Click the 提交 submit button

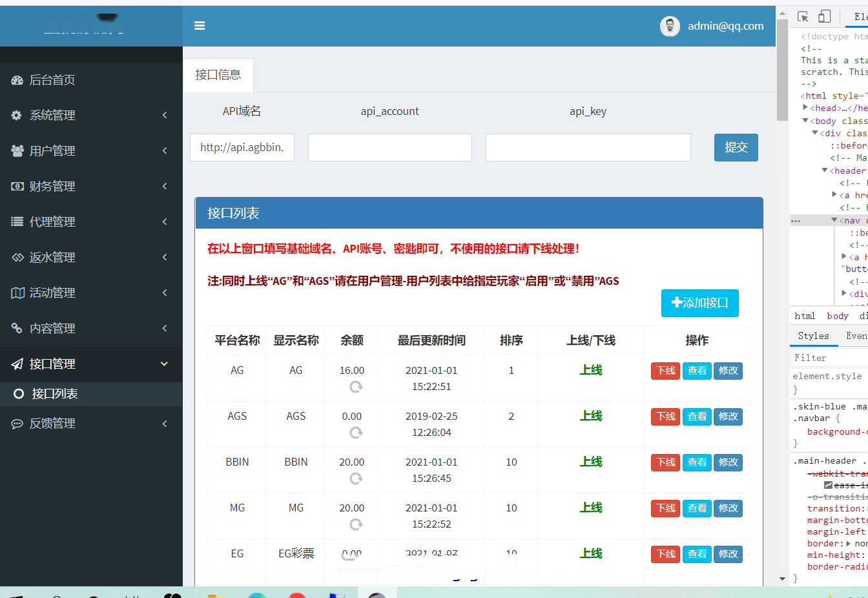736,147
